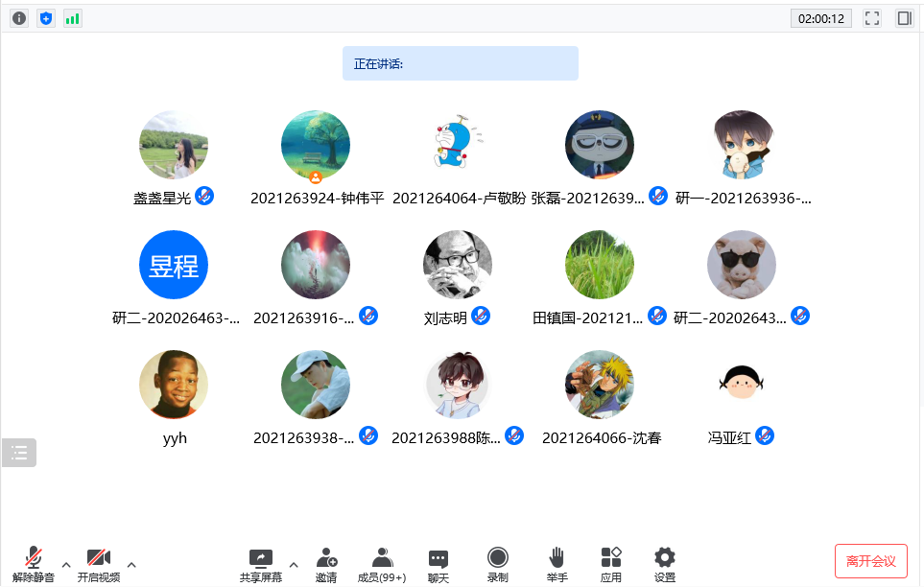Expand audio options arrow beside 解除静音
This screenshot has width=924, height=587.
point(66,564)
